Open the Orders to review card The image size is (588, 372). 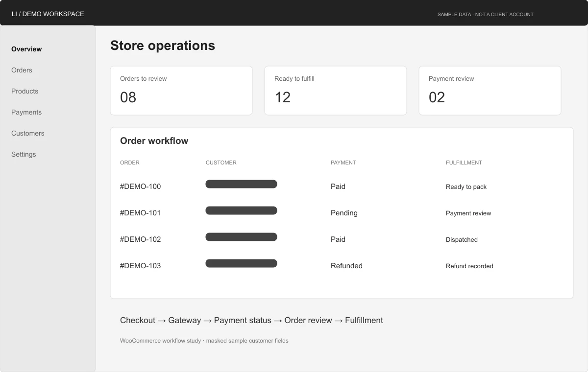(181, 91)
